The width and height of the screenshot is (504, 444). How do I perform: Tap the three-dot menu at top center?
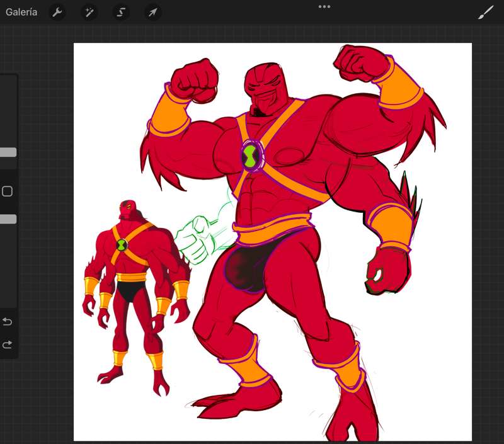324,7
